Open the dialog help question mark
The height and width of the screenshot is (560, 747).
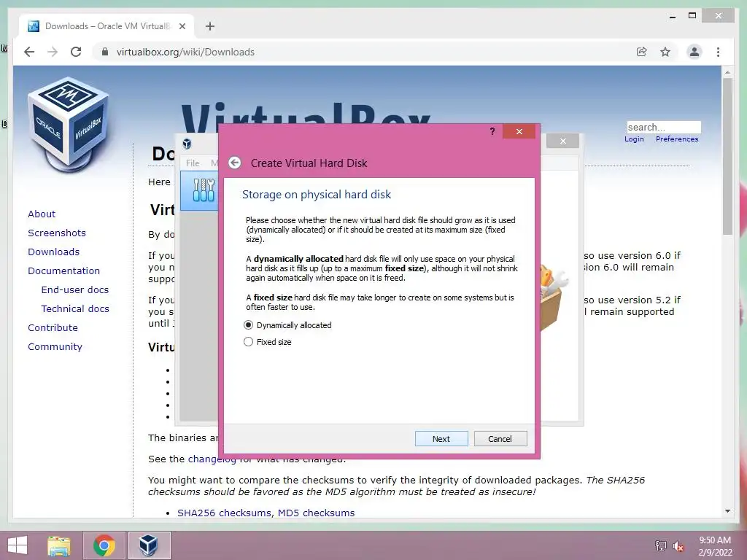(492, 131)
